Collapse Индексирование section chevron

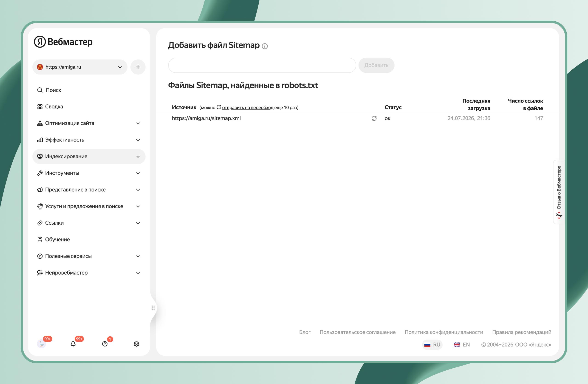138,157
